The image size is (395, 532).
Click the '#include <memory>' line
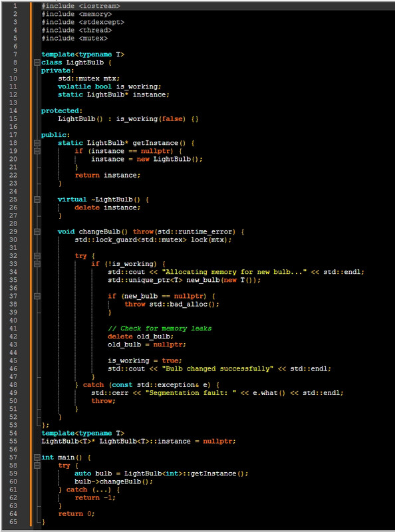[x=76, y=14]
